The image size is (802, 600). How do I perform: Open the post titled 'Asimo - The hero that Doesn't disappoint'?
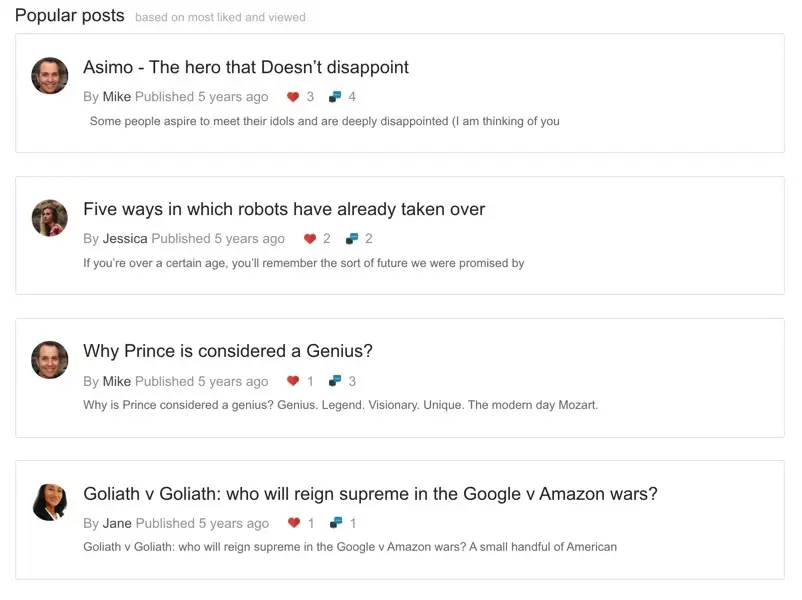coord(245,68)
